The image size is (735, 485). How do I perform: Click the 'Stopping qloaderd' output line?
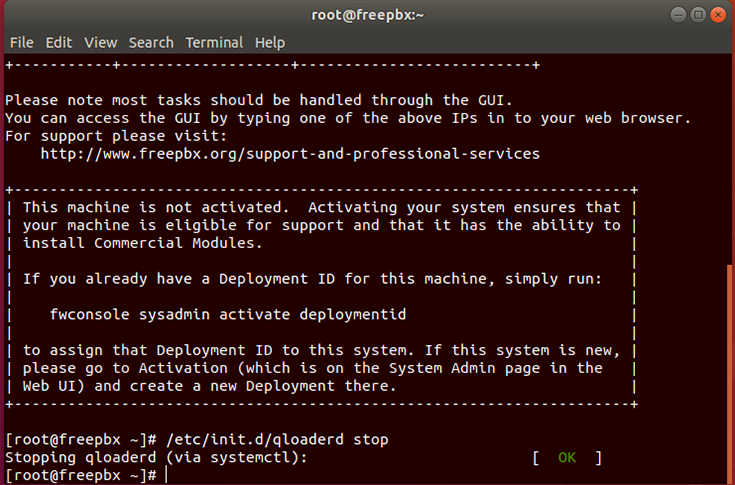pos(154,458)
